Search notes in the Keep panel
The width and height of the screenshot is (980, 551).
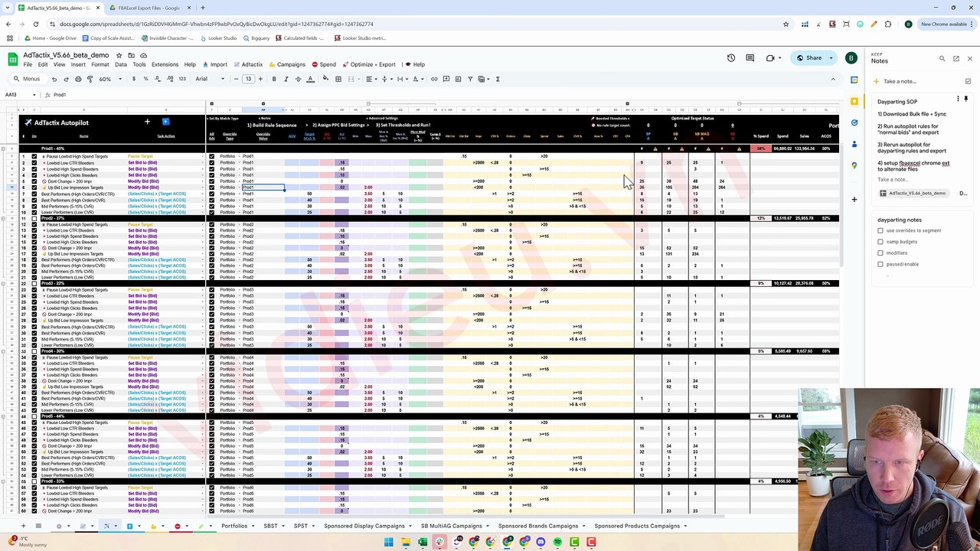(x=942, y=58)
